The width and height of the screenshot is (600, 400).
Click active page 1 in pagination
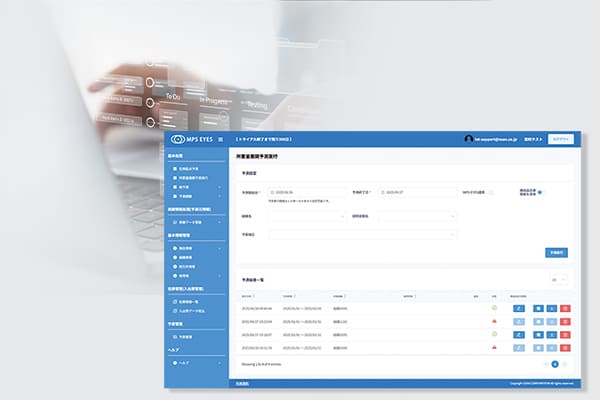coord(555,365)
